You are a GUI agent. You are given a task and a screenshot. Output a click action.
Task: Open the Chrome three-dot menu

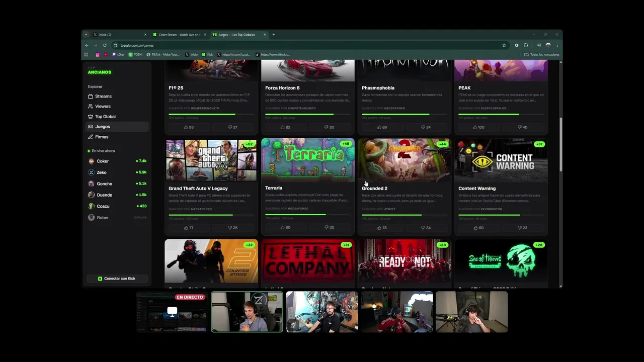(x=557, y=45)
